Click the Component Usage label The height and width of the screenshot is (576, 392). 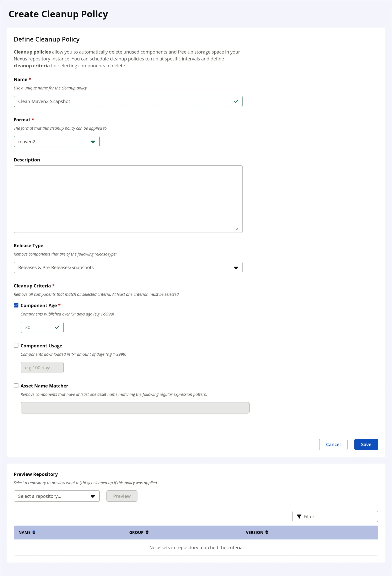tap(41, 346)
